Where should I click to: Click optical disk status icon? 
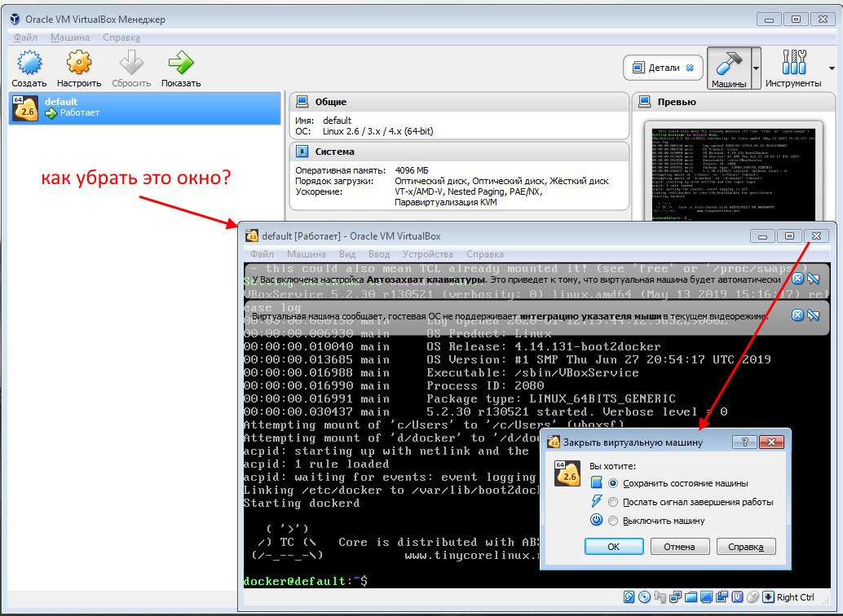click(x=644, y=596)
